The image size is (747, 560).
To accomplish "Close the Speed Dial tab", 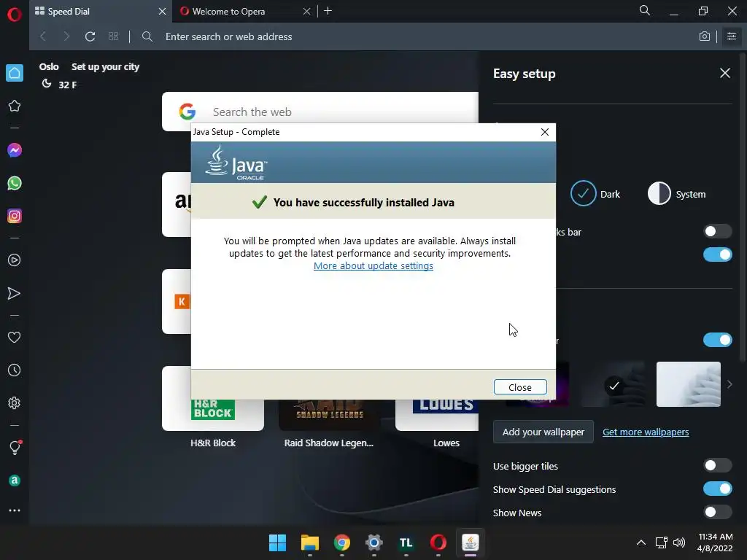I will pos(163,12).
